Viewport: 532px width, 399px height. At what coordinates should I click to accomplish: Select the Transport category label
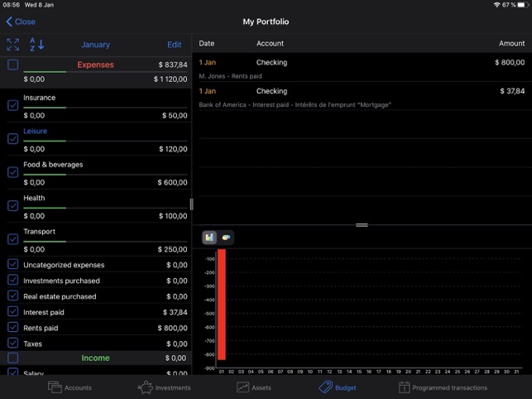click(40, 232)
